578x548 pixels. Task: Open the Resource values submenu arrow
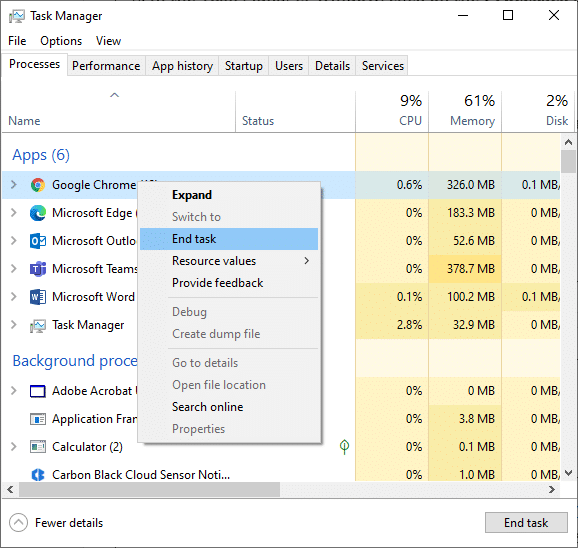[x=306, y=261]
